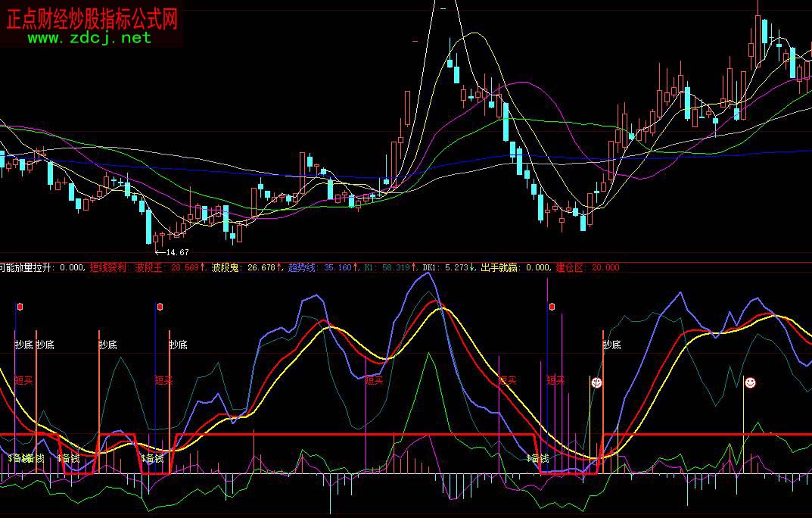Select the 建仓区 indicator label
The width and height of the screenshot is (812, 518).
point(570,267)
